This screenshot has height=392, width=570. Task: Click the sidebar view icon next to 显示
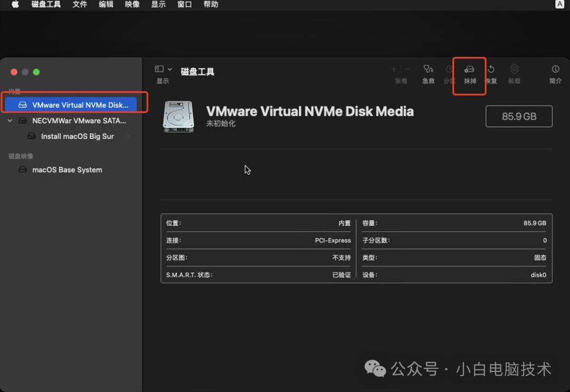[x=158, y=69]
